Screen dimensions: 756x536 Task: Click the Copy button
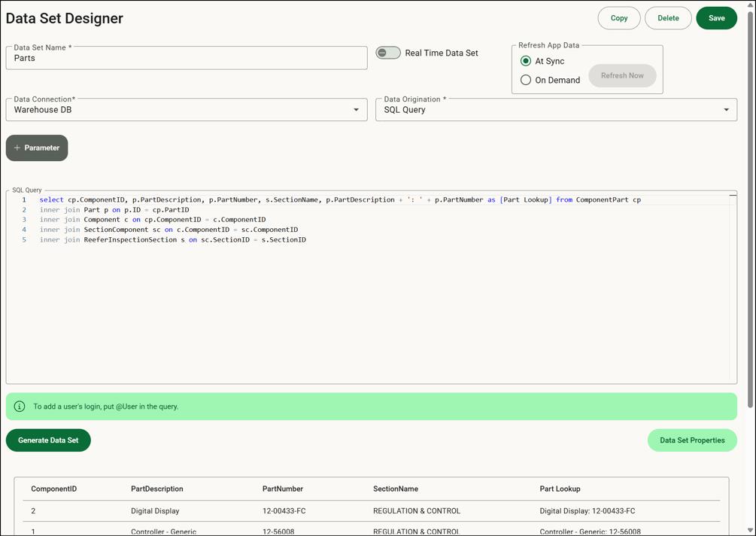click(x=618, y=17)
